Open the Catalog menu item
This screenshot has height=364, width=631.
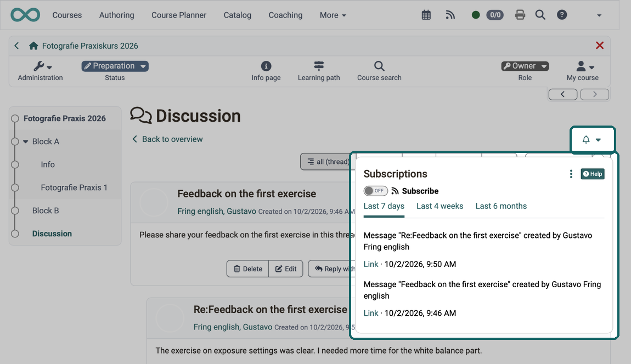[238, 15]
